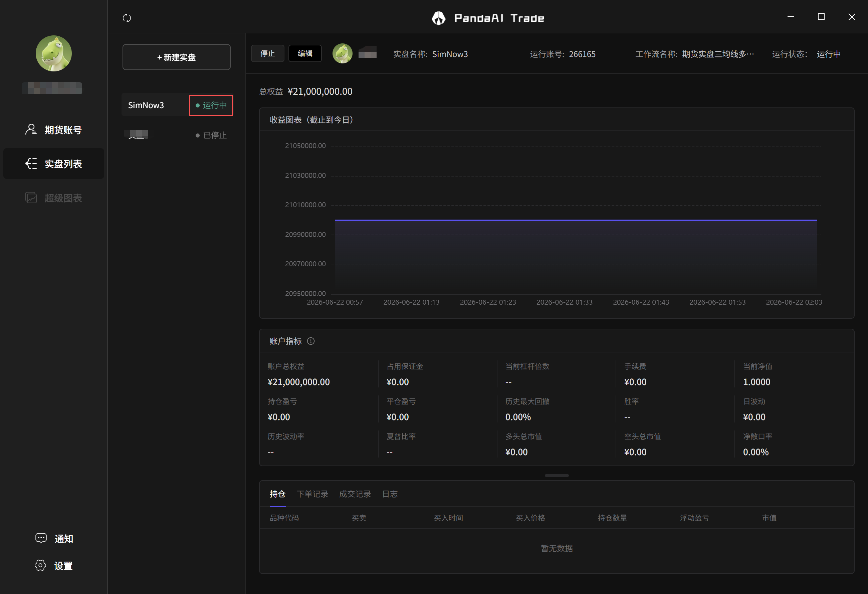868x594 pixels.
Task: Click the 买入价格 column header
Action: pos(530,518)
